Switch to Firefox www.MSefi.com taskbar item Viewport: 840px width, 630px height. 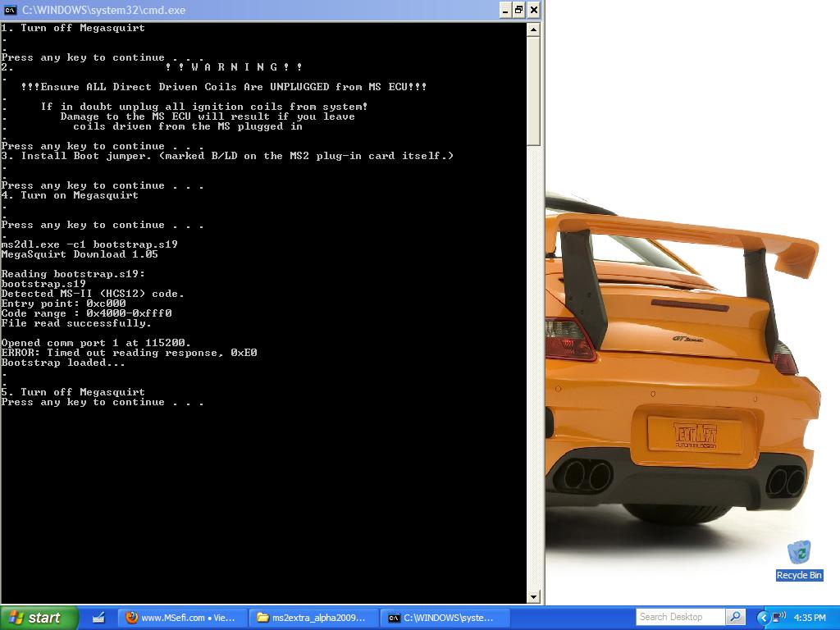coord(182,618)
